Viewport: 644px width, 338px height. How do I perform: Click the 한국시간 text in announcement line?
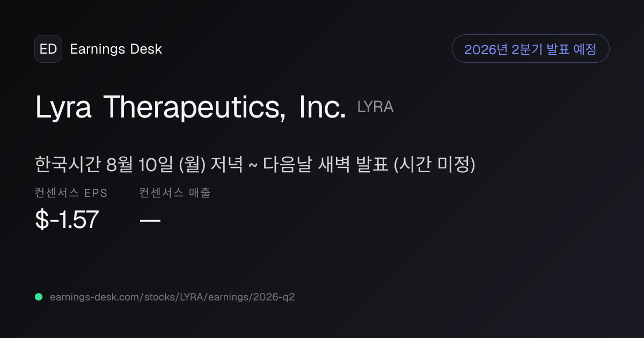coord(68,165)
